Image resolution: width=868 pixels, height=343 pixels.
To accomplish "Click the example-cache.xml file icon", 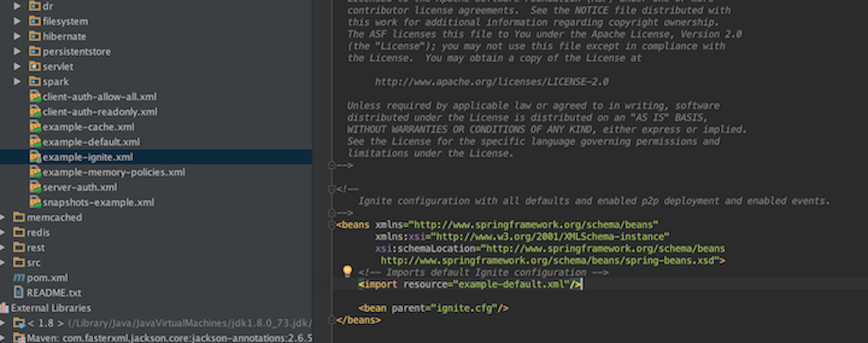I will pyautogui.click(x=34, y=127).
